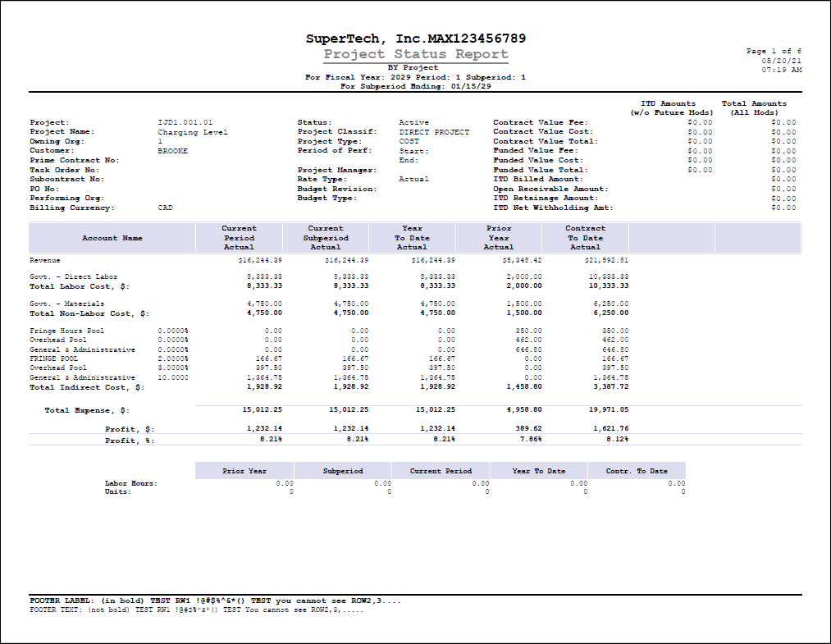This screenshot has height=644, width=831.
Task: Select the Profit, % row label
Action: (x=130, y=441)
